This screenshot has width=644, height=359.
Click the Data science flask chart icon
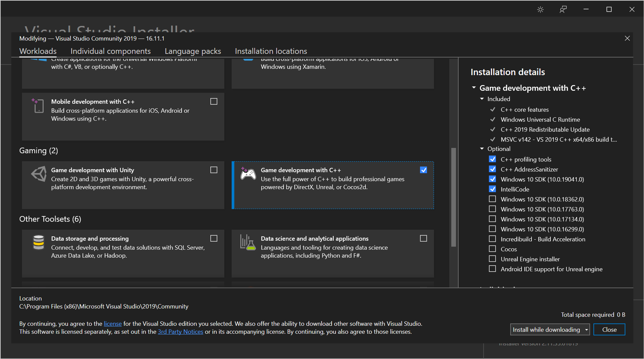(x=248, y=242)
